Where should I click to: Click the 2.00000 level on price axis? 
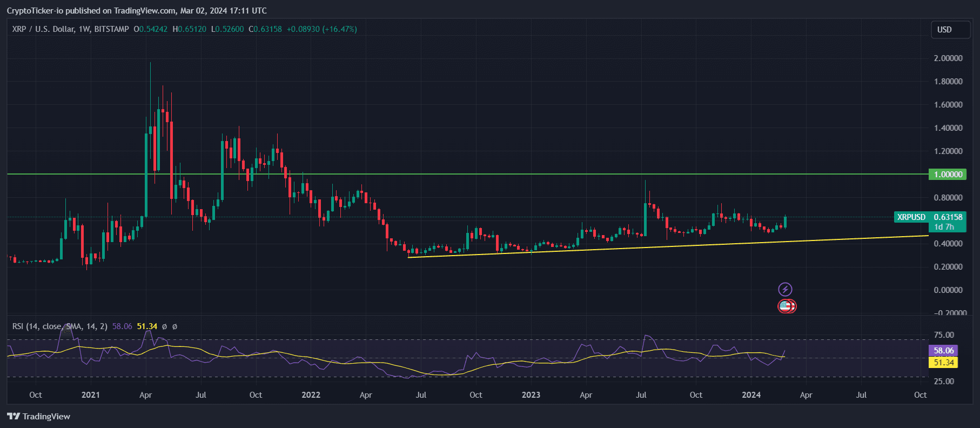coord(948,58)
